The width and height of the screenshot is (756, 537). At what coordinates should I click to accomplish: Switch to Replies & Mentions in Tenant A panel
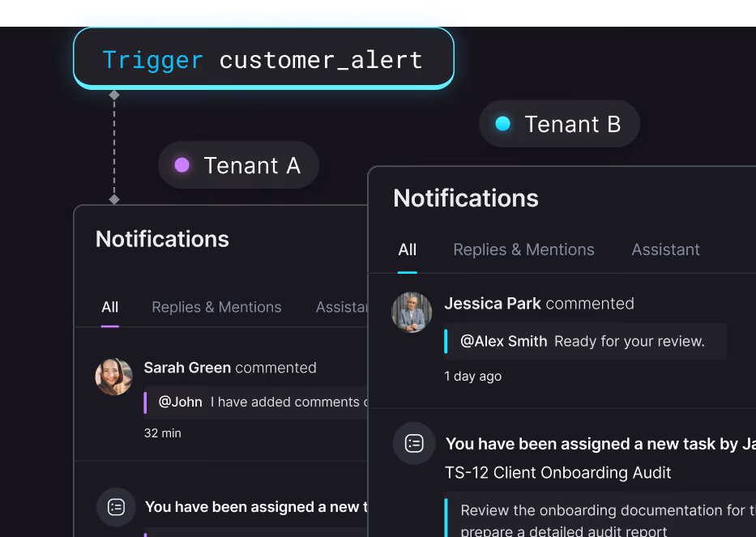click(x=216, y=307)
